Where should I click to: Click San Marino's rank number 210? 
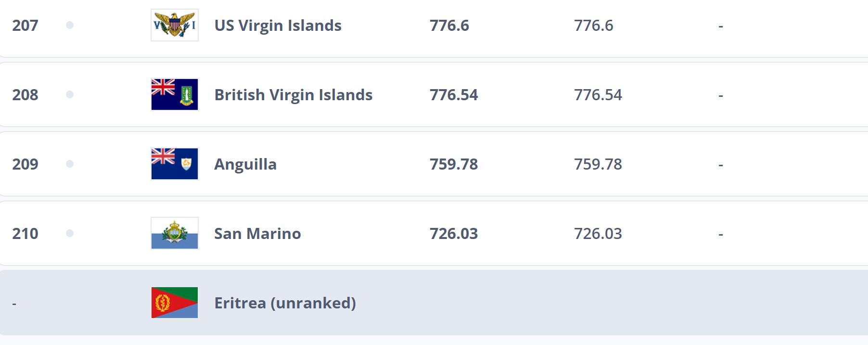[x=25, y=234]
